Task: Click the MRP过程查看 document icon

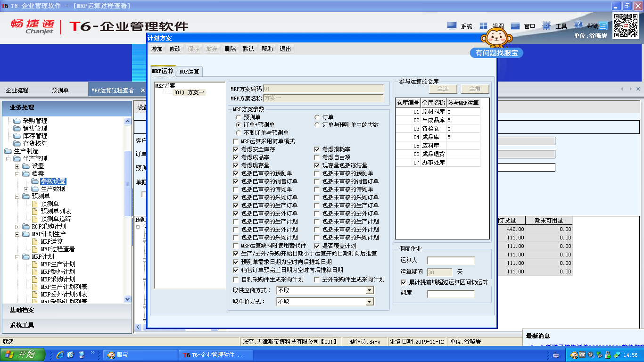Action: 35,249
